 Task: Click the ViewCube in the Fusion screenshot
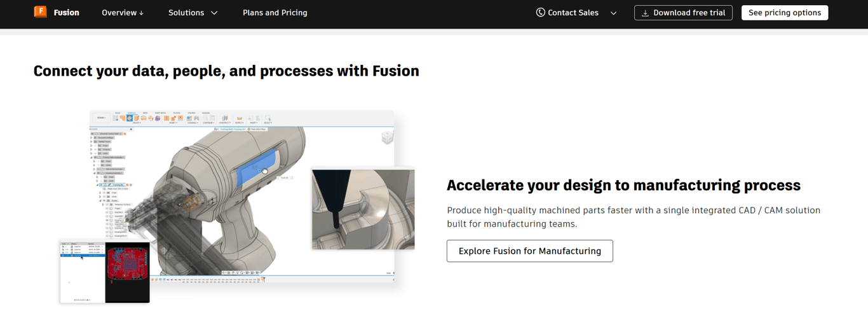(x=387, y=137)
